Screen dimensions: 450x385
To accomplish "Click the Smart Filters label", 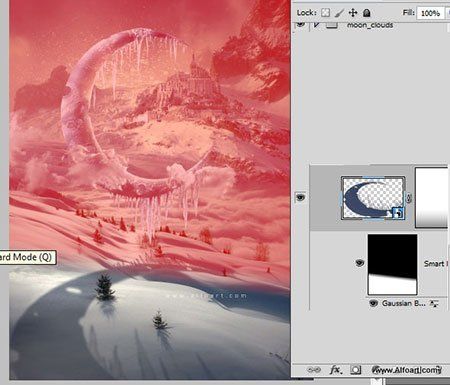I will [x=436, y=264].
